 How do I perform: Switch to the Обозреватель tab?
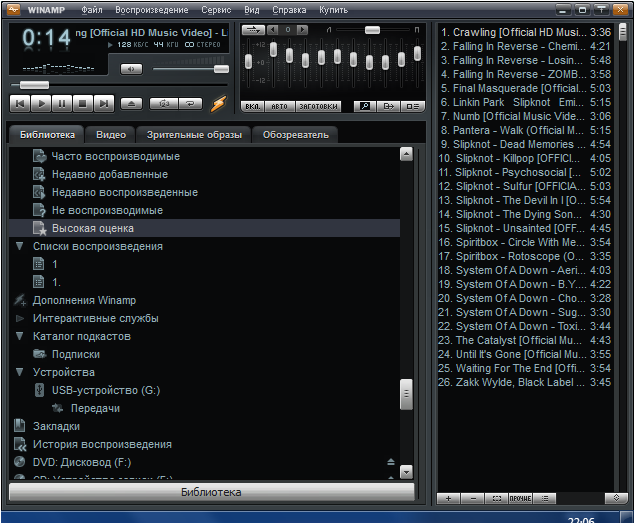(296, 135)
